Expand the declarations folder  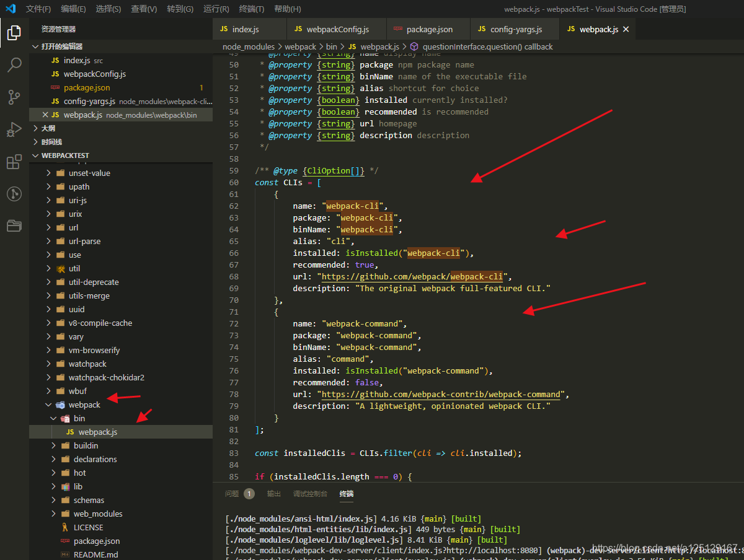(121, 460)
